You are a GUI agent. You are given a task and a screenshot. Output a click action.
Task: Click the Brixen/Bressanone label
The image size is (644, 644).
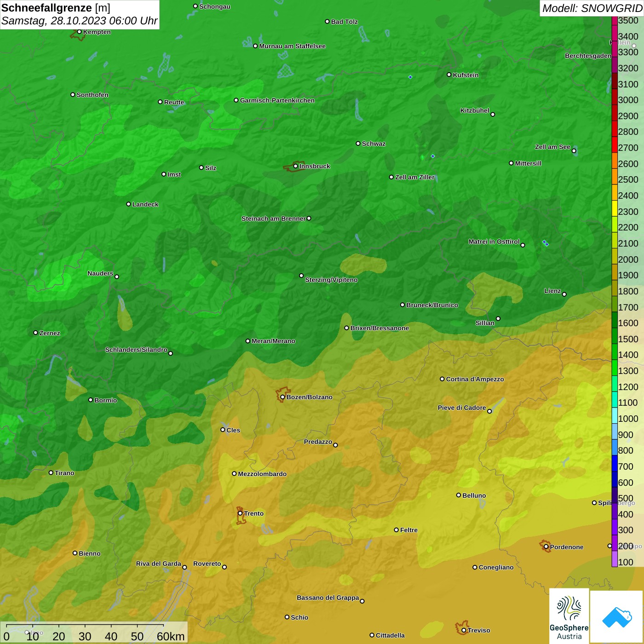click(380, 328)
